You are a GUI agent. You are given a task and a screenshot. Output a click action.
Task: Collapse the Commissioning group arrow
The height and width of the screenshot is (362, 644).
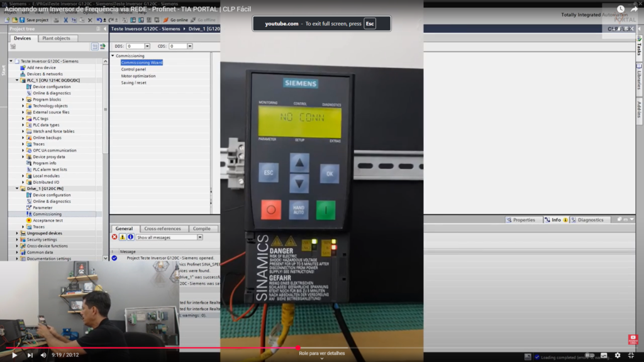tap(113, 56)
